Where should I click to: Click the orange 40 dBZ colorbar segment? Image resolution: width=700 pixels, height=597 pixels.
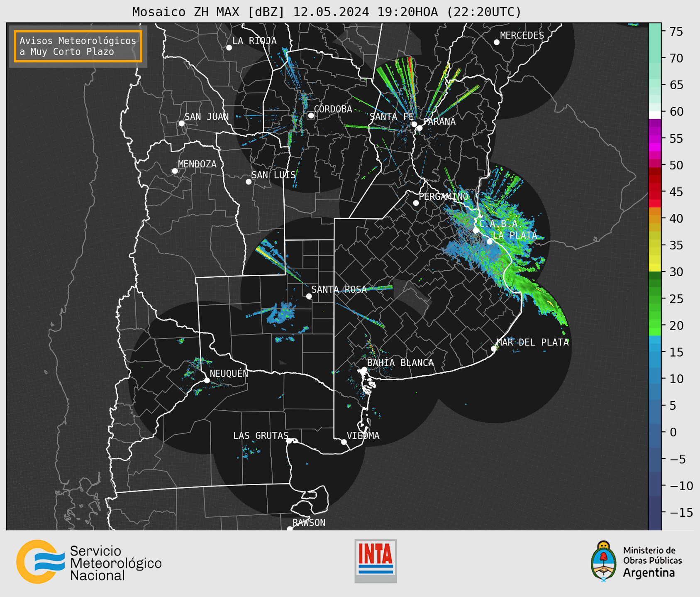pyautogui.click(x=655, y=219)
